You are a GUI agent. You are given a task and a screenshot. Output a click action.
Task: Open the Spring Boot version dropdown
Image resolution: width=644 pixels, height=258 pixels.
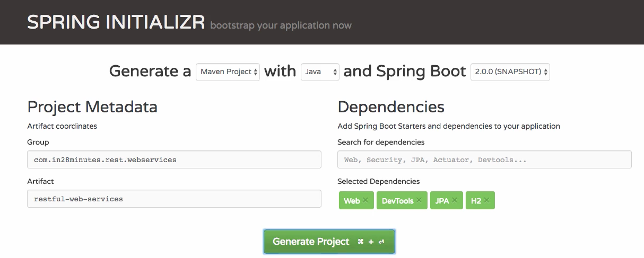[510, 72]
